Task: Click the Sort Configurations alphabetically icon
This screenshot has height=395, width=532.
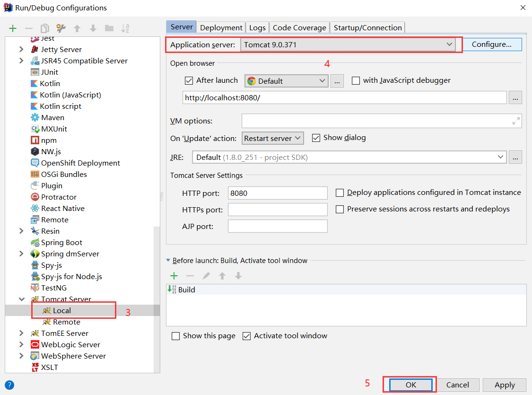Action: [125, 28]
